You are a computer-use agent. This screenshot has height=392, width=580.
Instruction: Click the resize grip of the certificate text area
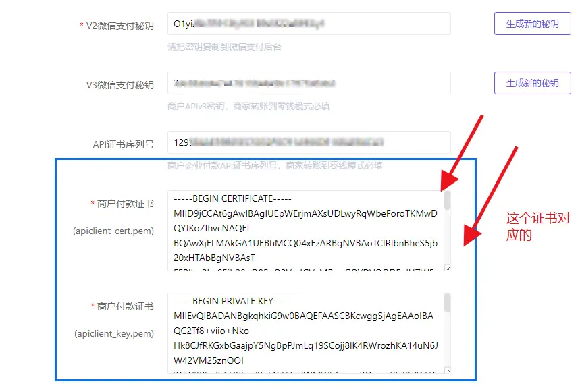coord(448,269)
